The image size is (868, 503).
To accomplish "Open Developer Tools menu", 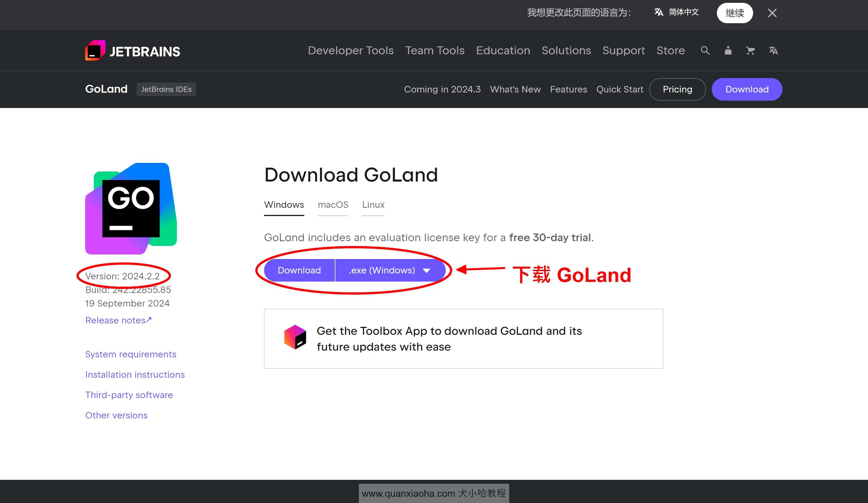I will click(351, 51).
